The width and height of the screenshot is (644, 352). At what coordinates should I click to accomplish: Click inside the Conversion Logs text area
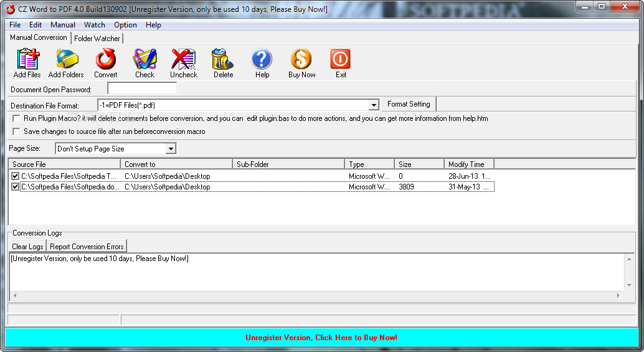(x=316, y=272)
